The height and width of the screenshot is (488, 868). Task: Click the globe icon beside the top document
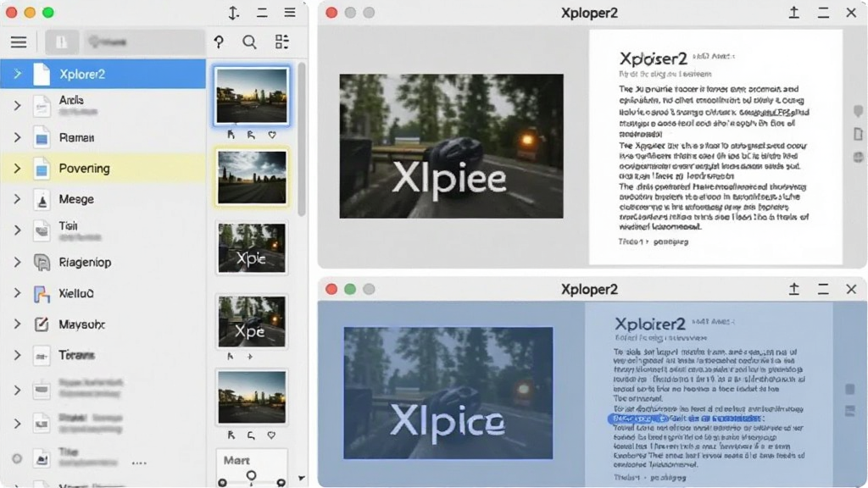coord(858,157)
